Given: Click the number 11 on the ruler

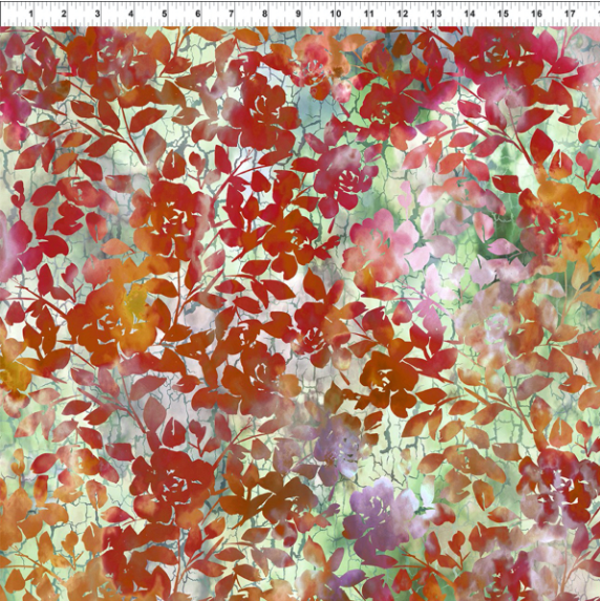Looking at the screenshot, I should pos(369,14).
